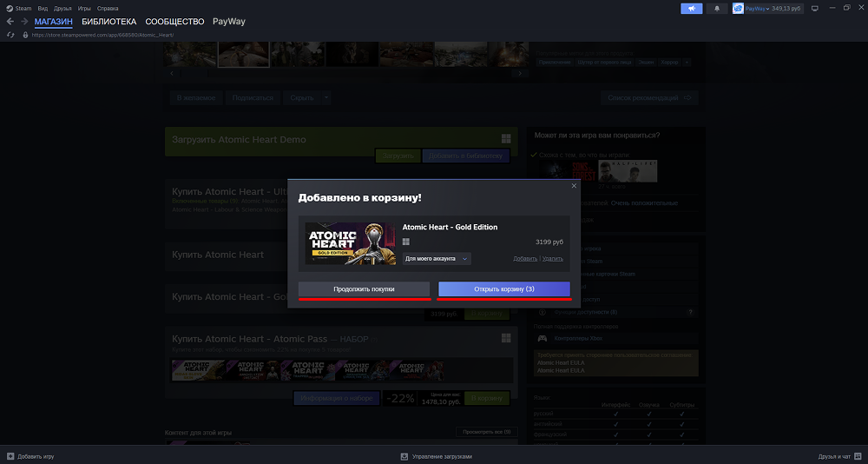Go back with the navigation arrow
Image resolution: width=868 pixels, height=464 pixels.
pos(10,22)
